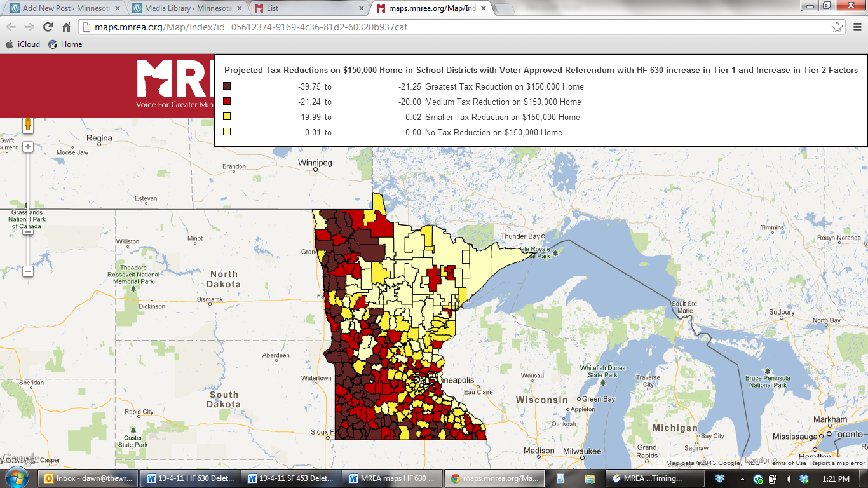
Task: Click the Winnipeg label on the map
Action: coord(315,163)
